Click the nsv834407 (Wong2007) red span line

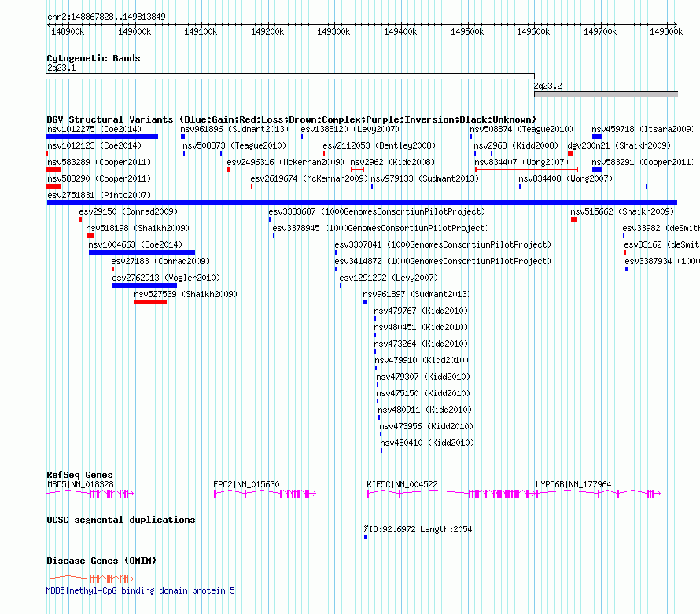[526, 170]
